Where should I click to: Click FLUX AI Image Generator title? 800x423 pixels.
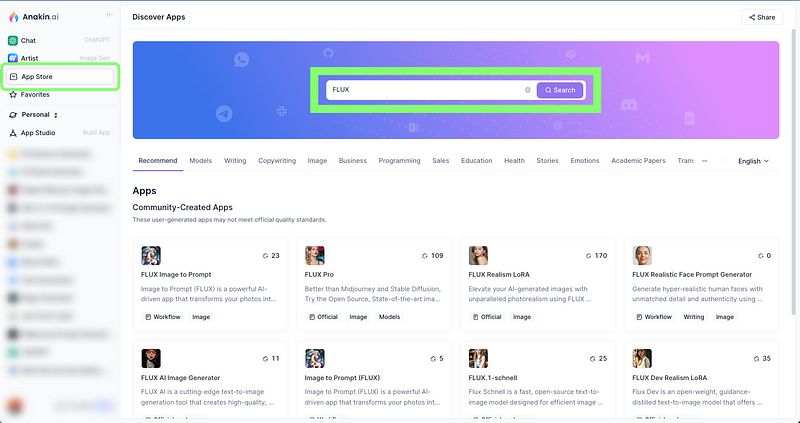click(x=181, y=378)
